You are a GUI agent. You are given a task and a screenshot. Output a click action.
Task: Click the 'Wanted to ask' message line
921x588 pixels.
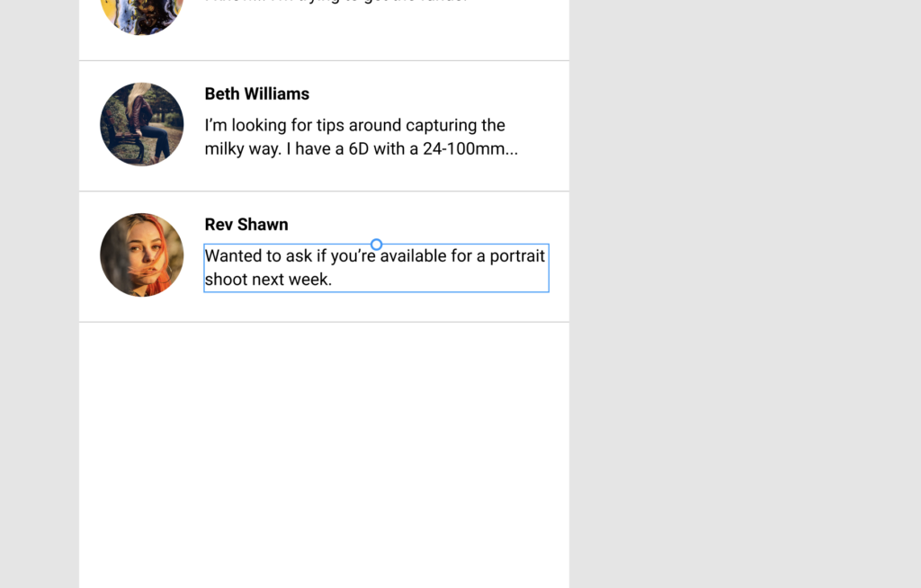(x=373, y=255)
